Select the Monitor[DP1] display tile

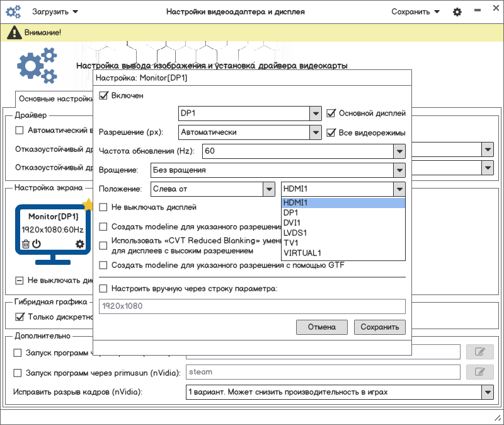53,235
